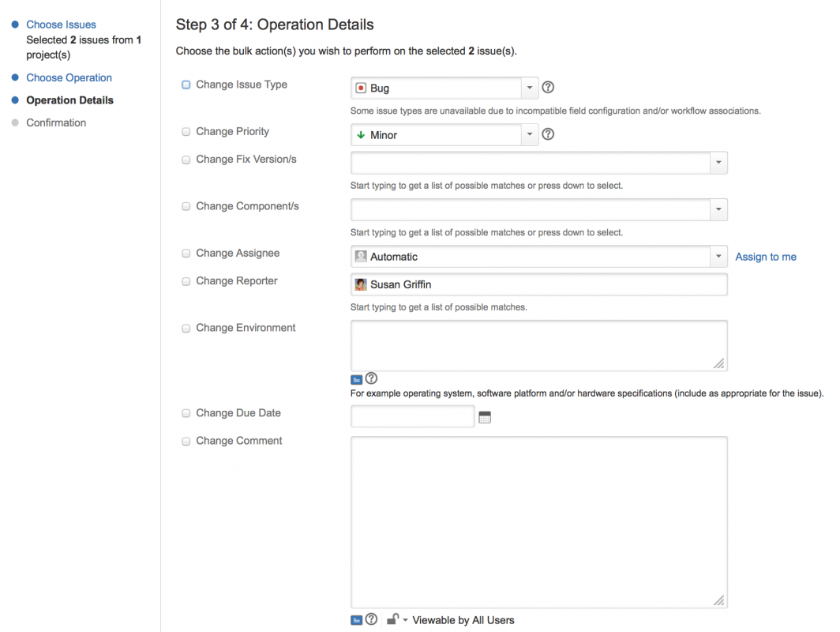Go back to Choose Operation step
The height and width of the screenshot is (632, 840).
(x=69, y=77)
